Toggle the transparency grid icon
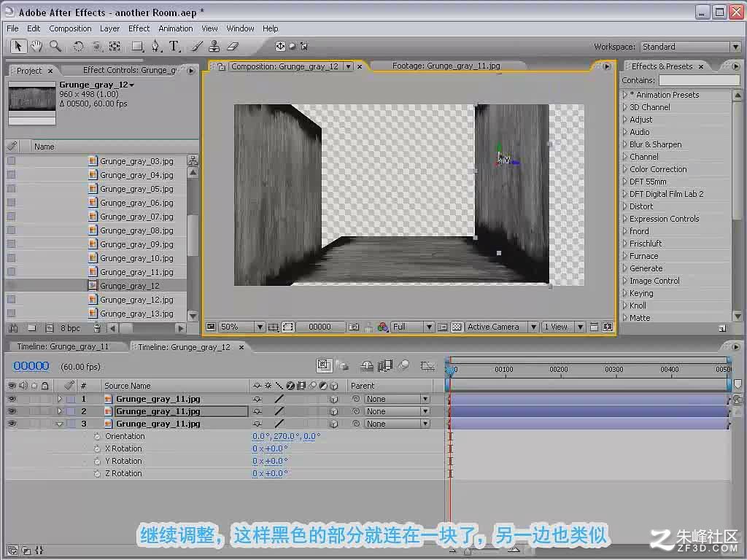This screenshot has height=560, width=747. click(457, 327)
